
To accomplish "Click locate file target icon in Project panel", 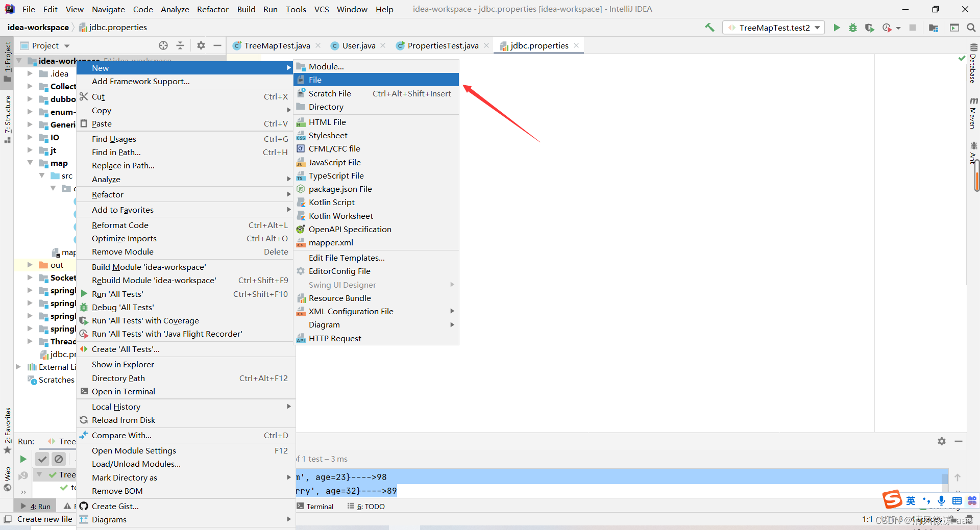I will 163,45.
